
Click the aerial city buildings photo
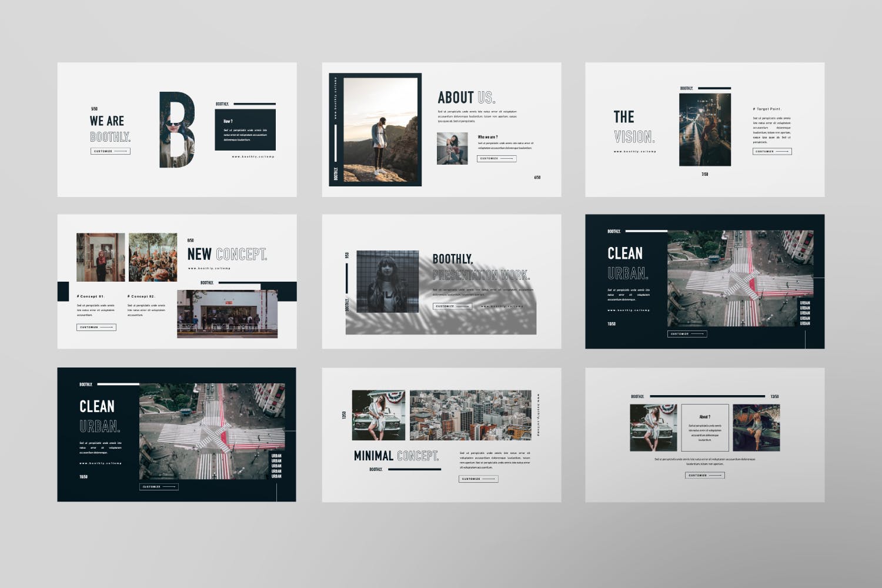point(470,415)
